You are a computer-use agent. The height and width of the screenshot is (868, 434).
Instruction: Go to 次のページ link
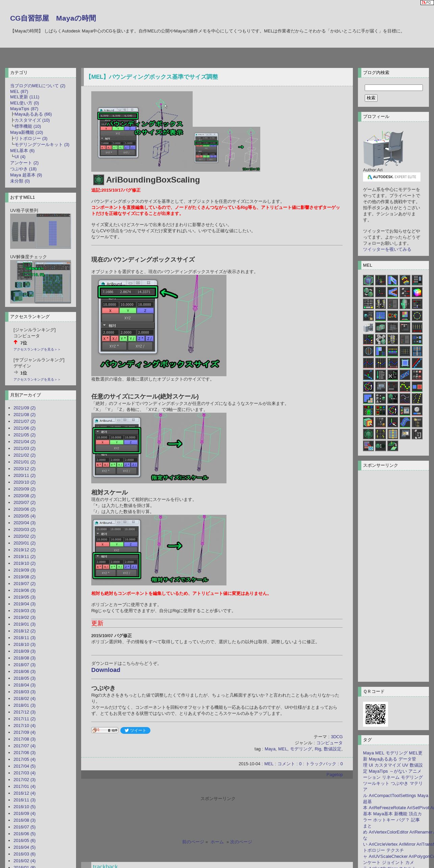241,842
